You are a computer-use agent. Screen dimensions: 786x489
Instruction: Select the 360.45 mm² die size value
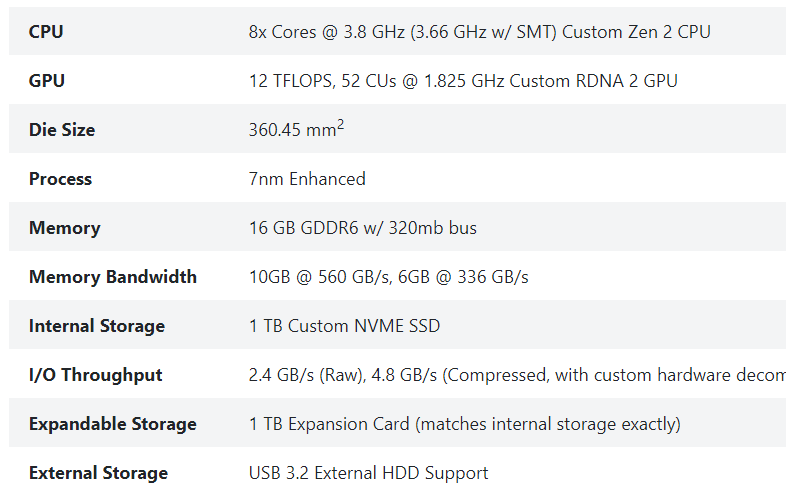(296, 129)
